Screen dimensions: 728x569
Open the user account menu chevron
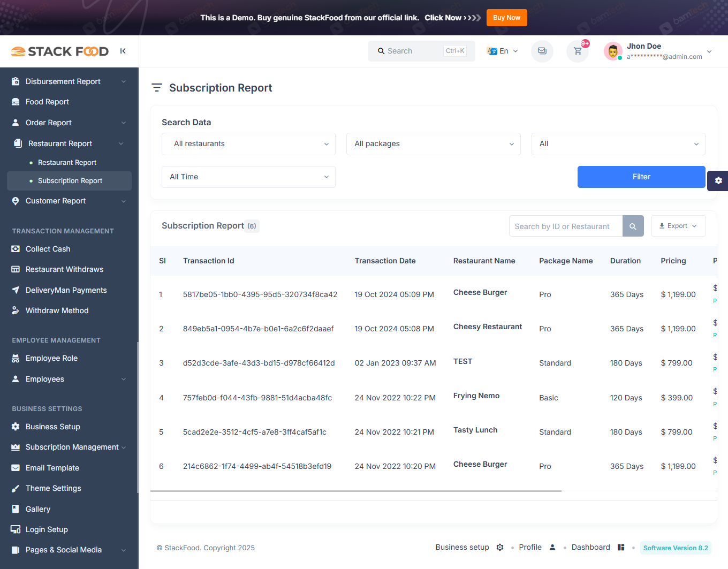(x=709, y=51)
